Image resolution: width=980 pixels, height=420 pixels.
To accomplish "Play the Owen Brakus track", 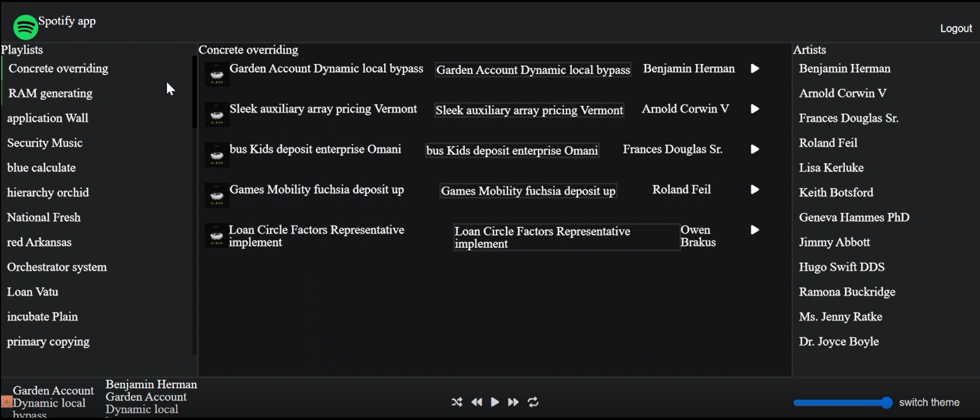I will pyautogui.click(x=754, y=230).
